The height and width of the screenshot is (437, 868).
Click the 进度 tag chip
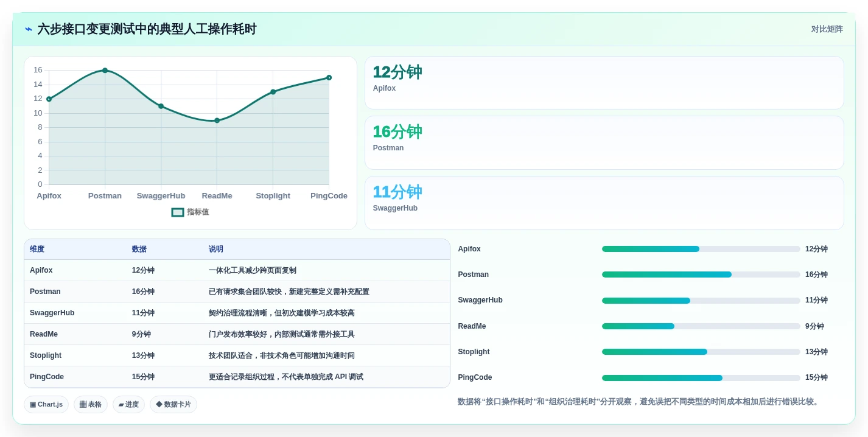(x=128, y=405)
